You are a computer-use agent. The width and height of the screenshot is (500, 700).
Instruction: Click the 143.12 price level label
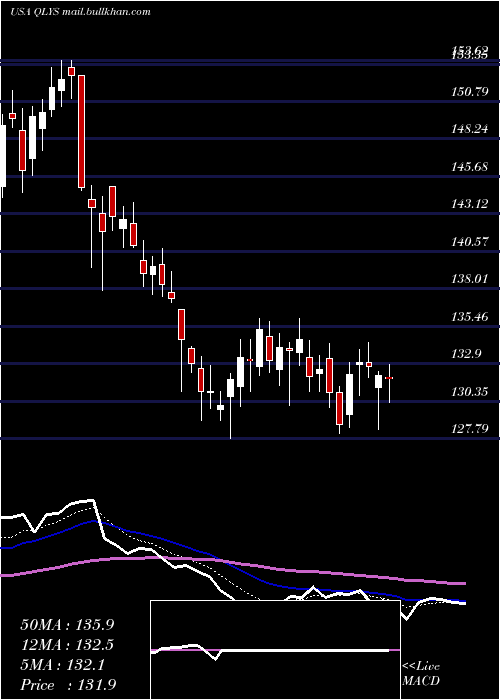click(470, 205)
